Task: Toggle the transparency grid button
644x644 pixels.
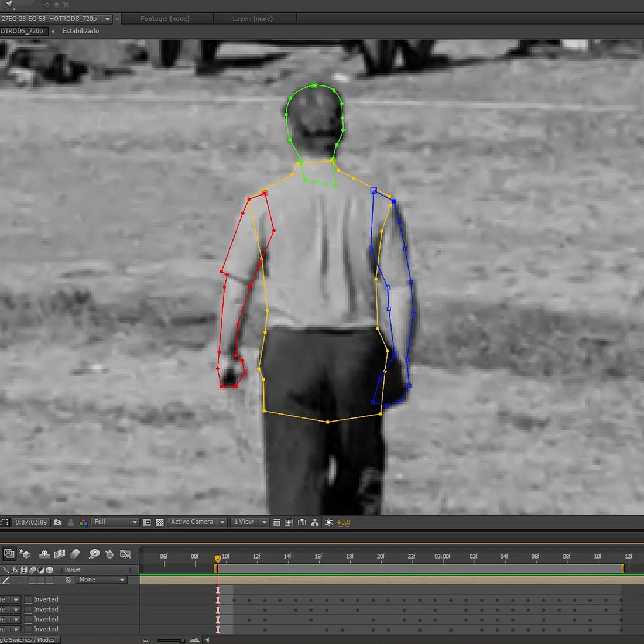Action: pyautogui.click(x=159, y=522)
